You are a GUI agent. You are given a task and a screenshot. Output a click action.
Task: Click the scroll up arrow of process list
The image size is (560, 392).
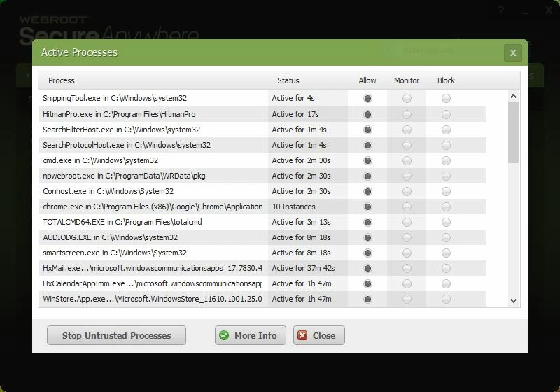513,96
